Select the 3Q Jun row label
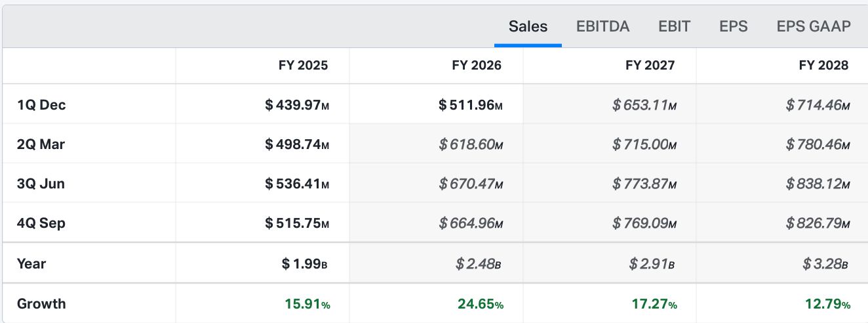The image size is (868, 323). point(41,183)
